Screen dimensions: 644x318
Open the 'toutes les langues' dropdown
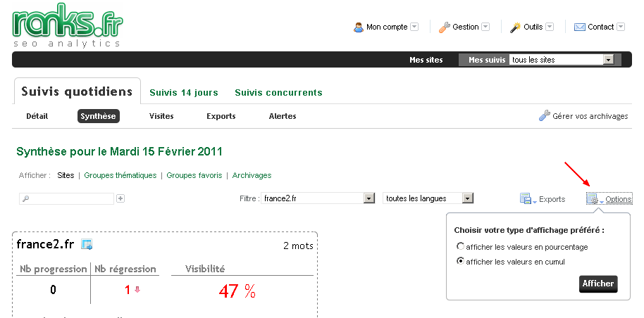[x=428, y=198]
